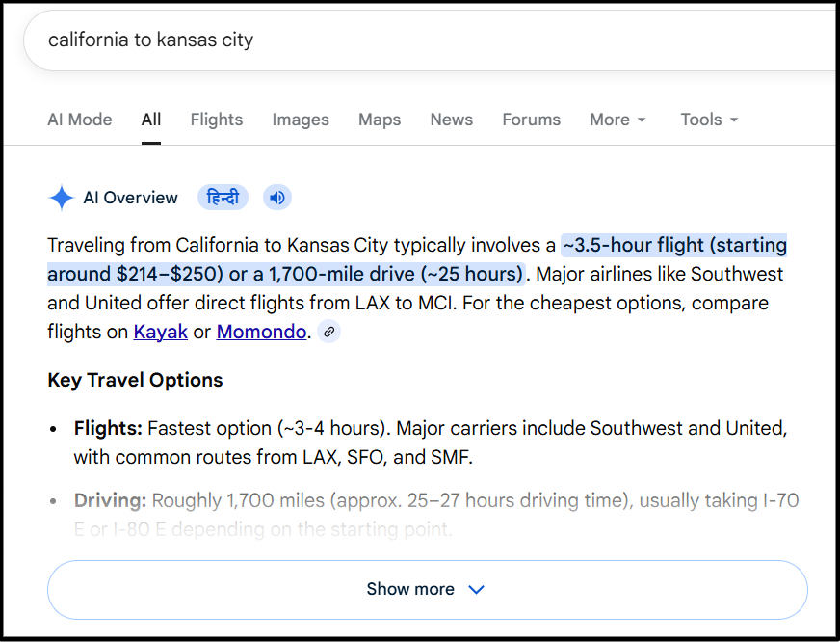This screenshot has height=642, width=840.
Task: View the Forums tab
Action: pos(531,120)
